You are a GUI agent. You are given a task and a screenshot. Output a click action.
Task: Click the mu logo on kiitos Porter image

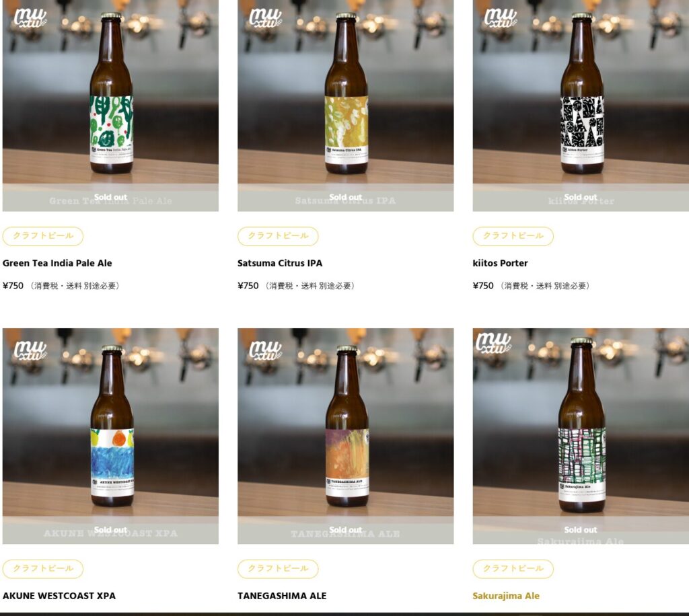500,18
